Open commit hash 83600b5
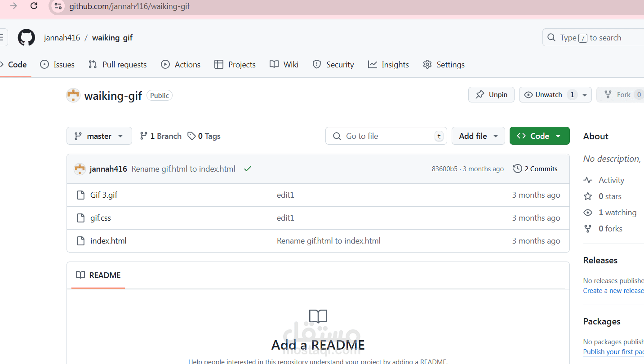Image resolution: width=644 pixels, height=364 pixels. [x=444, y=169]
